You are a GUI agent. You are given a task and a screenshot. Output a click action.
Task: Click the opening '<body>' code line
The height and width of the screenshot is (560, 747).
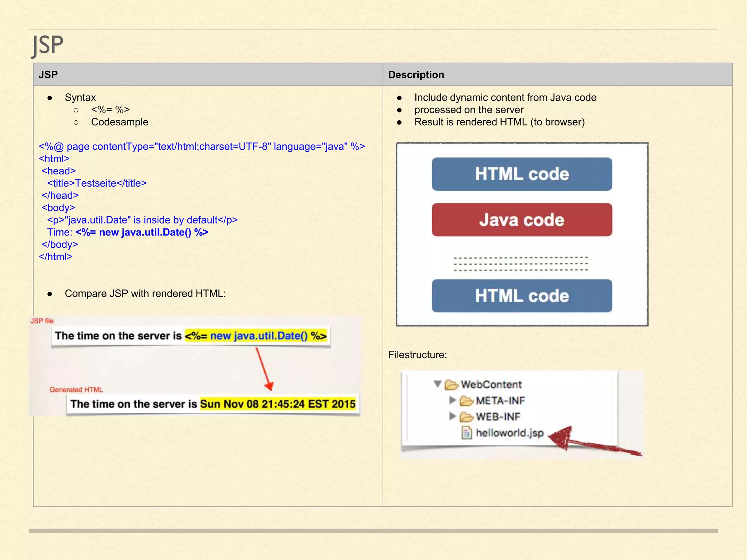pos(58,208)
